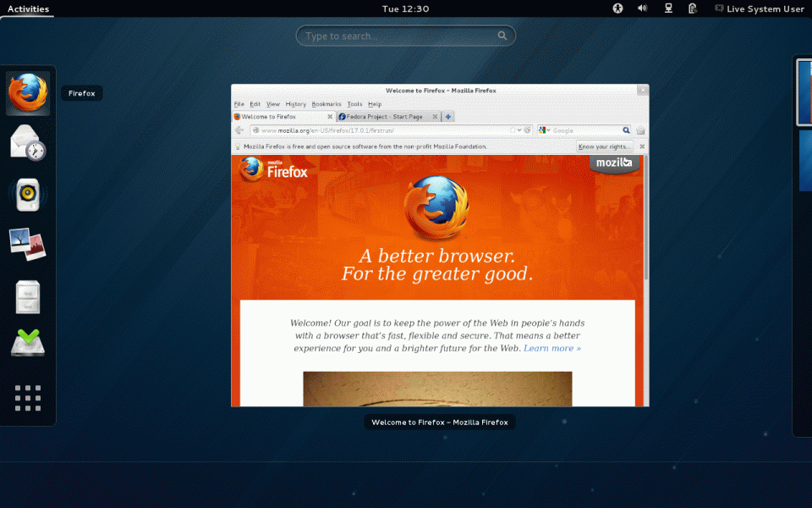Image resolution: width=812 pixels, height=508 pixels.
Task: Click the video thumbnail below welcome text
Action: tap(437, 389)
